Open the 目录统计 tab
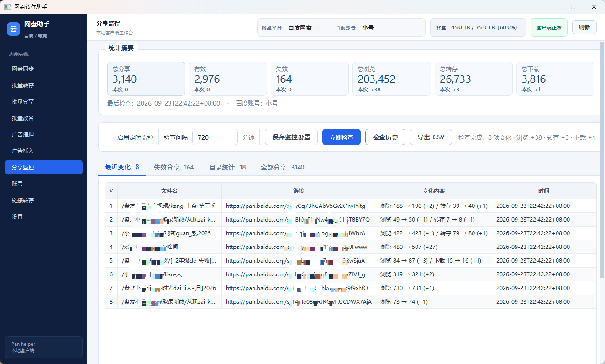The width and height of the screenshot is (605, 364). click(x=227, y=167)
